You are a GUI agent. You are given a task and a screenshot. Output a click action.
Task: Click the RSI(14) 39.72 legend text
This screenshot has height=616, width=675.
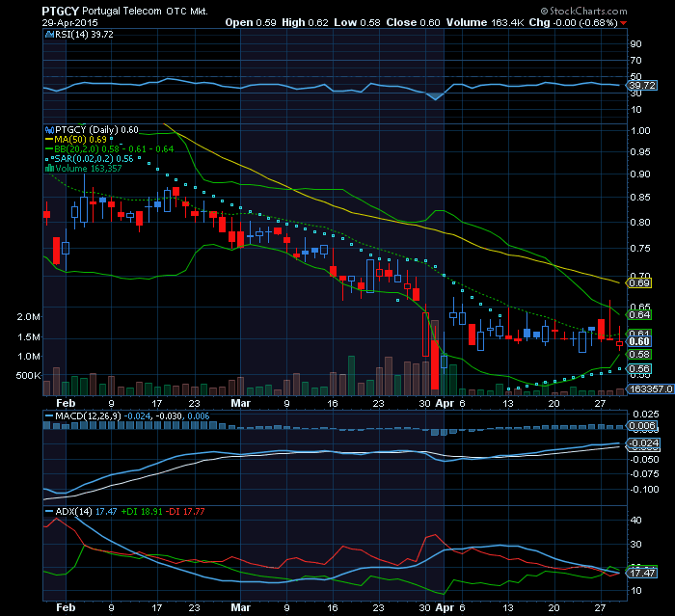tap(85, 35)
